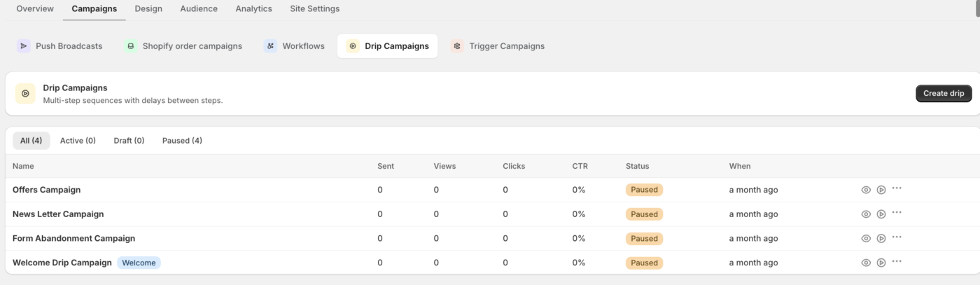Click play icon for Form Abandonment Campaign
The width and height of the screenshot is (980, 285).
[x=881, y=238]
